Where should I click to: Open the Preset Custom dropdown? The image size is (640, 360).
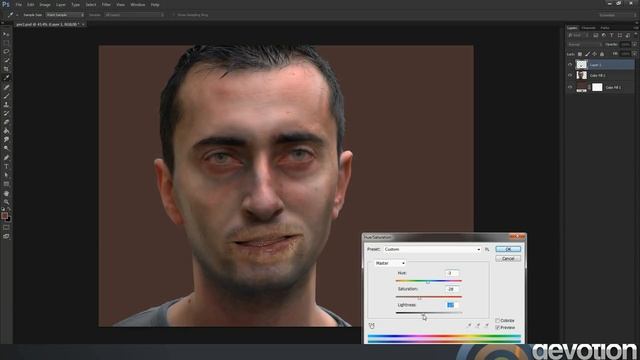coord(432,249)
